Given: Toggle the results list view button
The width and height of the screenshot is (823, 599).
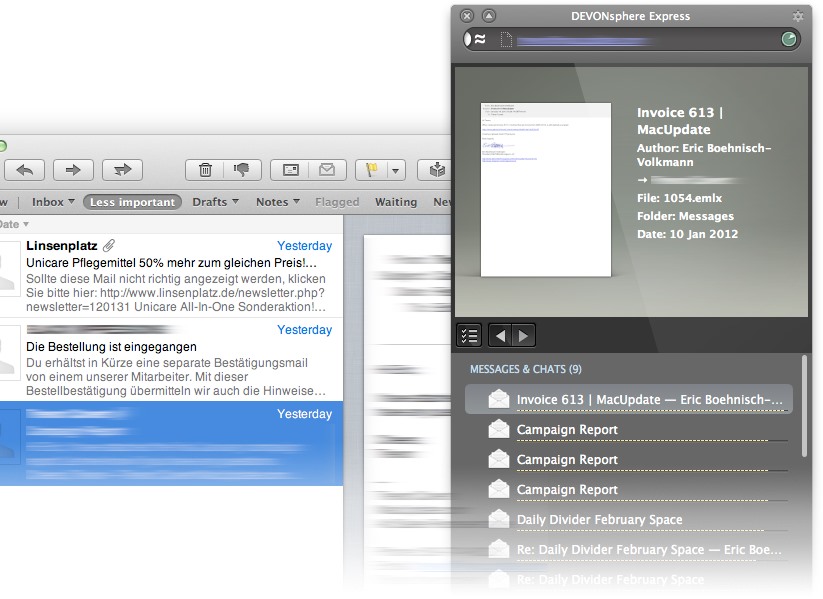Looking at the screenshot, I should point(469,335).
